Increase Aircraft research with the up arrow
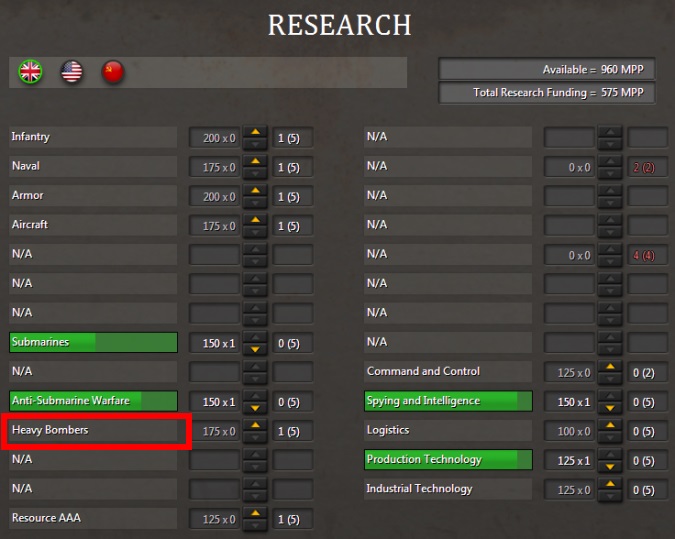 pos(255,220)
